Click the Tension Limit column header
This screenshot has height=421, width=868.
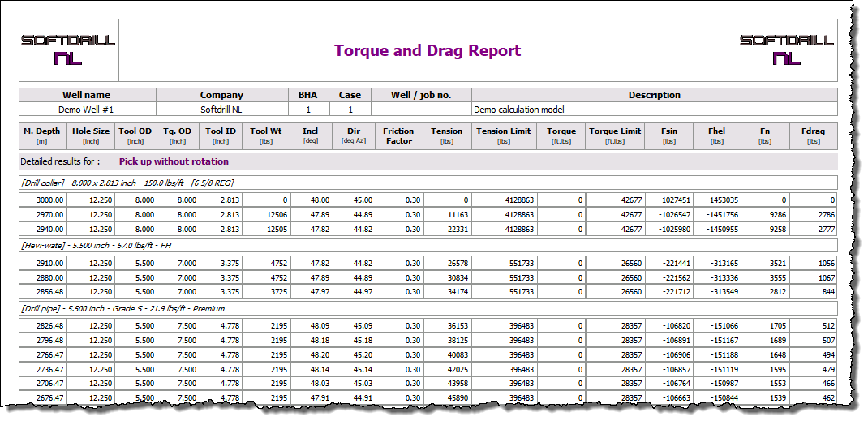pos(503,135)
